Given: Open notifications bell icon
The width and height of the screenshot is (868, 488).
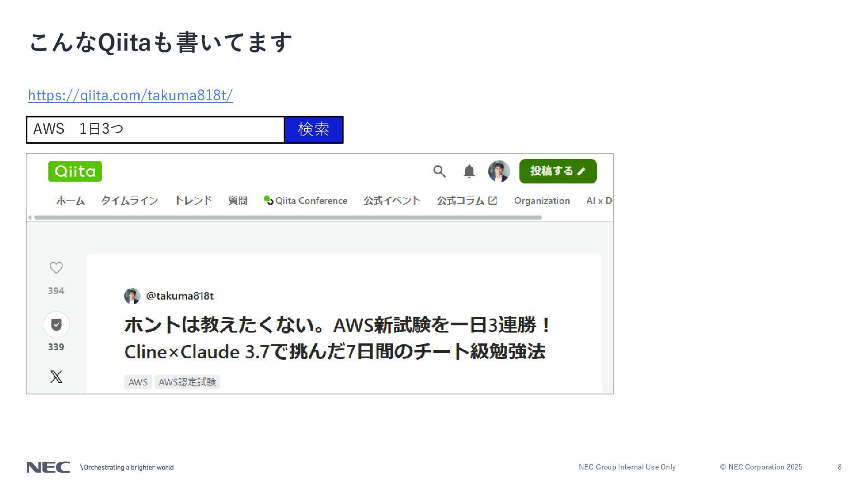Looking at the screenshot, I should click(x=469, y=171).
